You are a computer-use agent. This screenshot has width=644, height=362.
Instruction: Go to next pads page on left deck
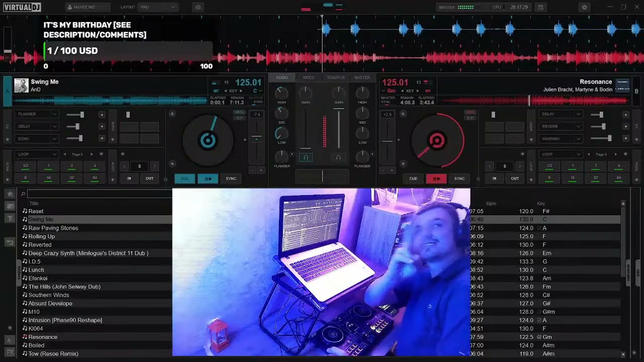coord(92,154)
